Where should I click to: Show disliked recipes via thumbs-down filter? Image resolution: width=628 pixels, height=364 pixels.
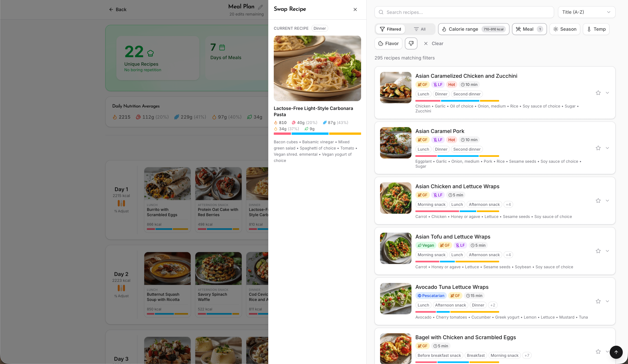point(411,43)
